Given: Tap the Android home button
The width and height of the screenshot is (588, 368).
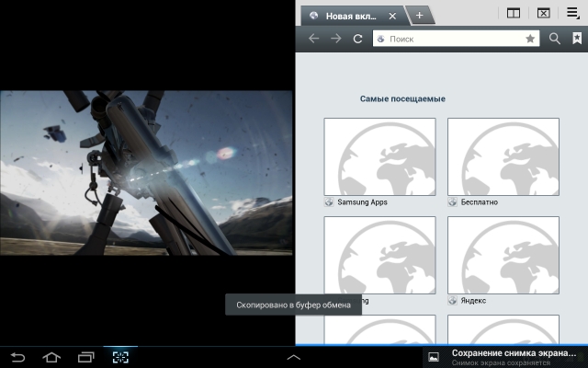Looking at the screenshot, I should (51, 357).
